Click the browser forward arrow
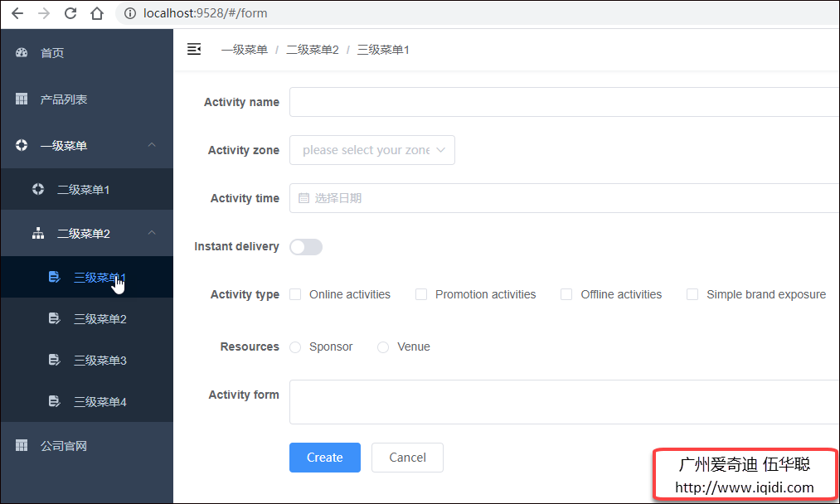The height and width of the screenshot is (504, 840). click(x=44, y=13)
